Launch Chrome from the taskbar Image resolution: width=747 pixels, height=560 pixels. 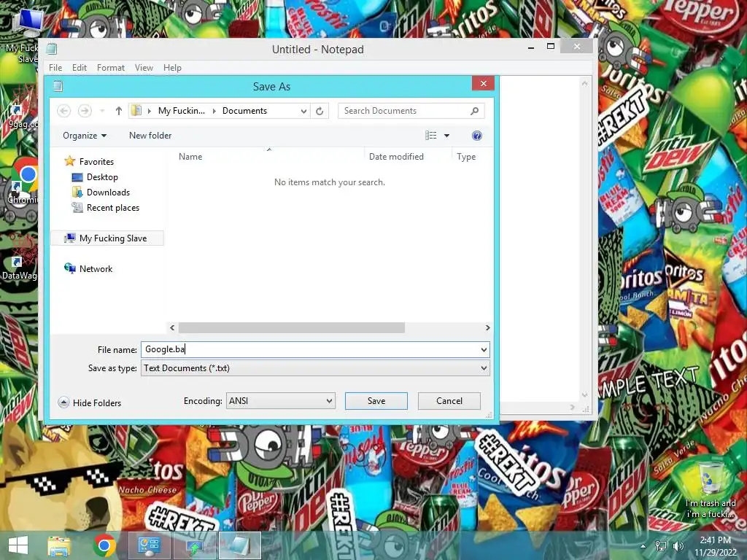(x=104, y=545)
